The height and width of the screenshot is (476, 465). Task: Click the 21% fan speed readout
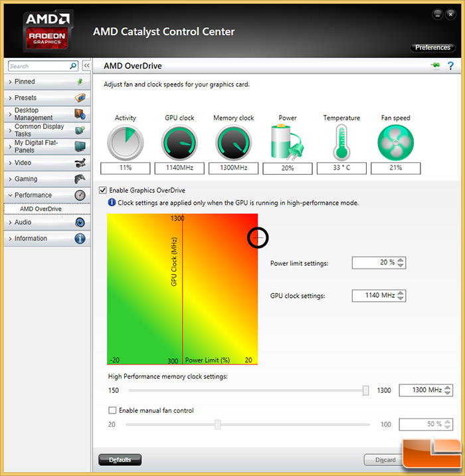pos(395,168)
